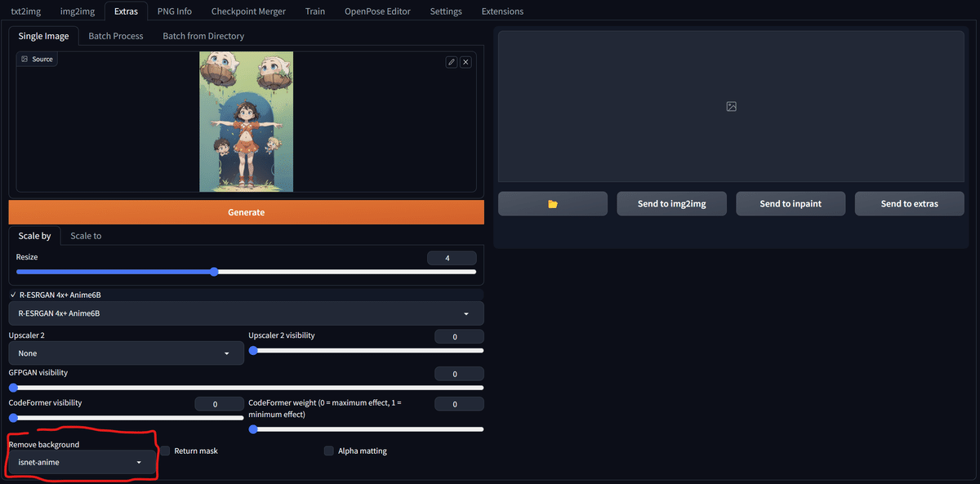
Task: Click the Resize value field showing 4
Action: point(452,258)
